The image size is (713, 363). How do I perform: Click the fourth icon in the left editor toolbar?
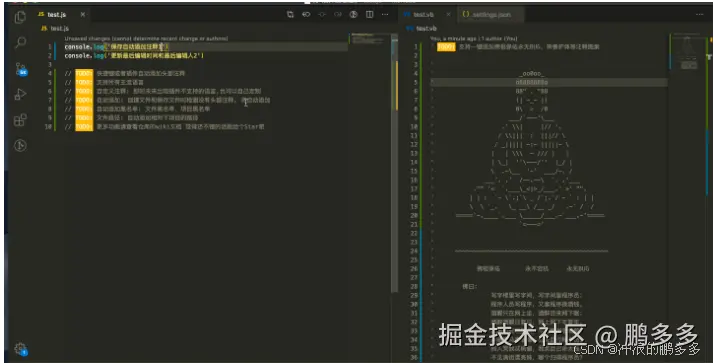tap(338, 15)
